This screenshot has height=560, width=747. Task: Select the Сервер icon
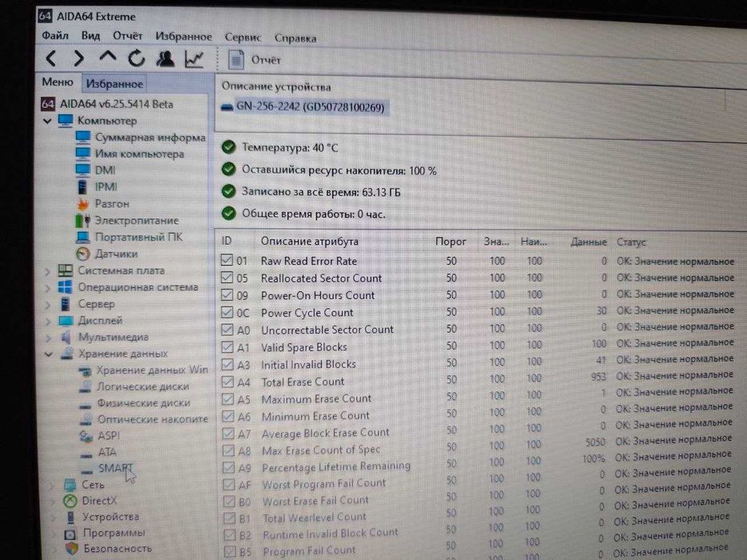66,304
